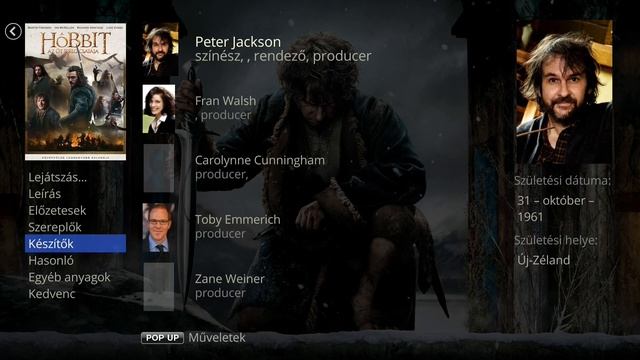The image size is (640, 360).
Task: Click the Születési dátuma label
Action: coord(562,180)
